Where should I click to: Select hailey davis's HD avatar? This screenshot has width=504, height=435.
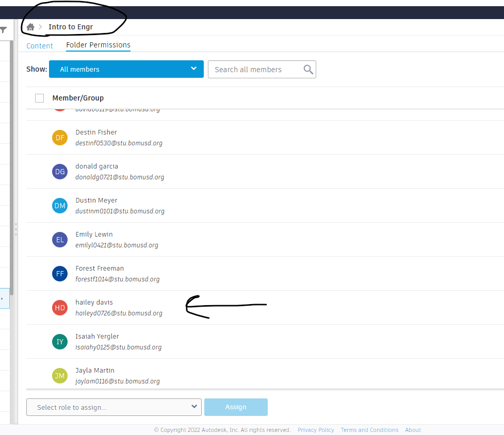coord(60,308)
